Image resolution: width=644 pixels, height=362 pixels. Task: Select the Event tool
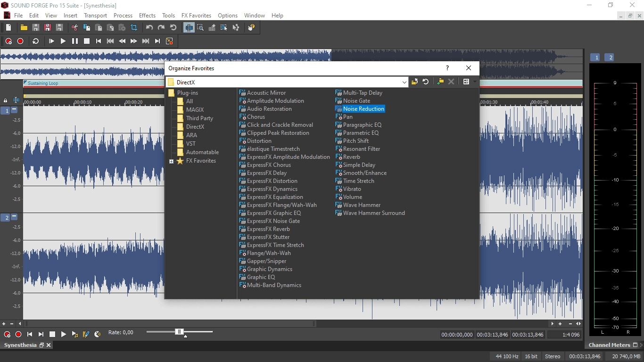[224, 28]
